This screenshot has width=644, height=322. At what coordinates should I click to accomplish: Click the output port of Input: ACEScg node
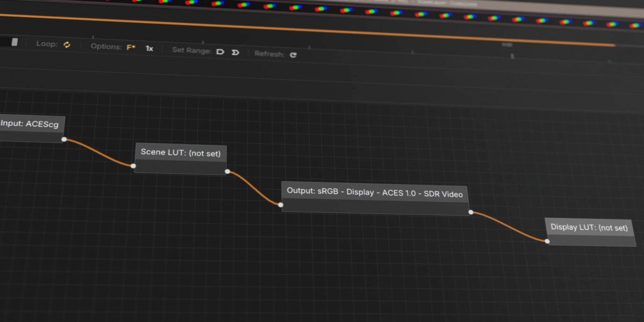(64, 139)
